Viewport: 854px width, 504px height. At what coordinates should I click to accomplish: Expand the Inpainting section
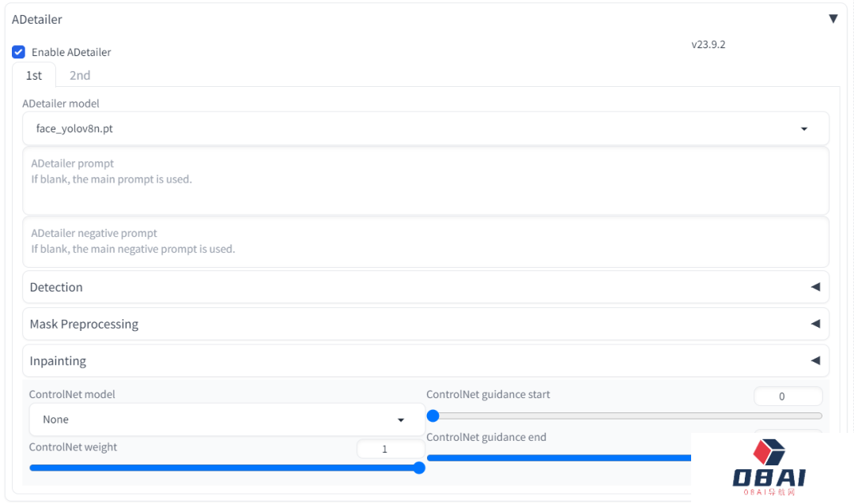(x=426, y=361)
